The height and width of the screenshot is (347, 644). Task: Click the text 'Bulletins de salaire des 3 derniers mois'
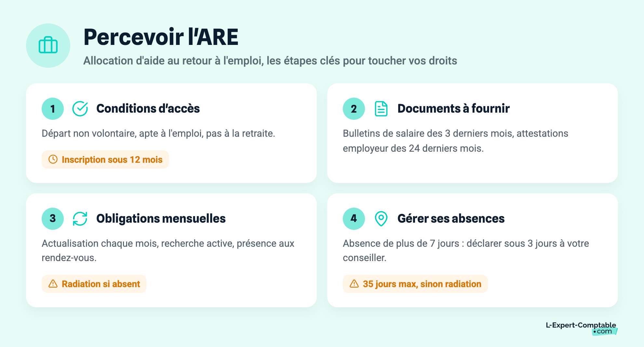coord(428,133)
